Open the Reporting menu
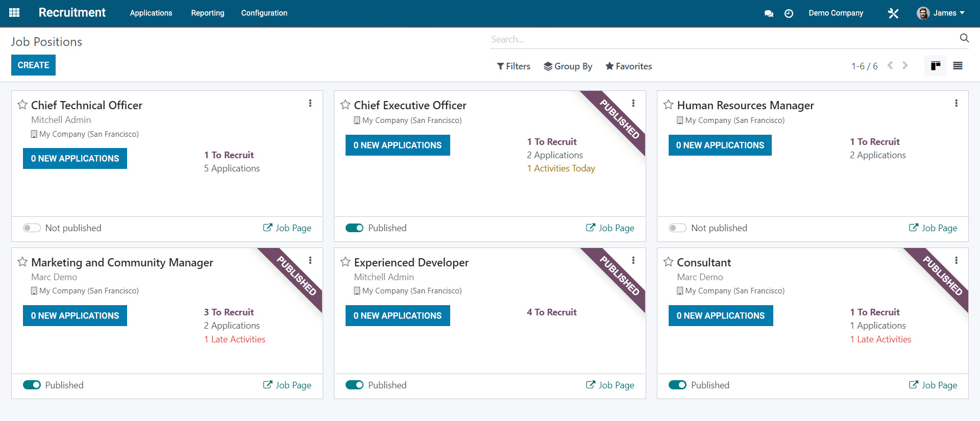The image size is (980, 421). click(208, 13)
